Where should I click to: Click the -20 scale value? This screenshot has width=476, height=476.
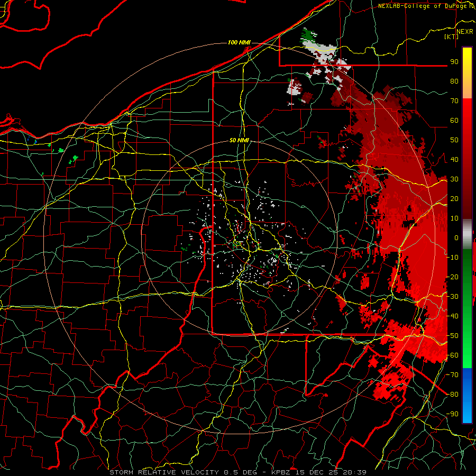tap(453, 277)
